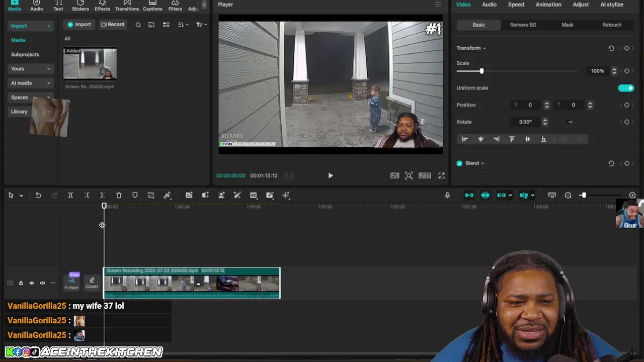Viewport: 644px width, 362px height.
Task: Align the clip to the top edge
Action: point(512,139)
